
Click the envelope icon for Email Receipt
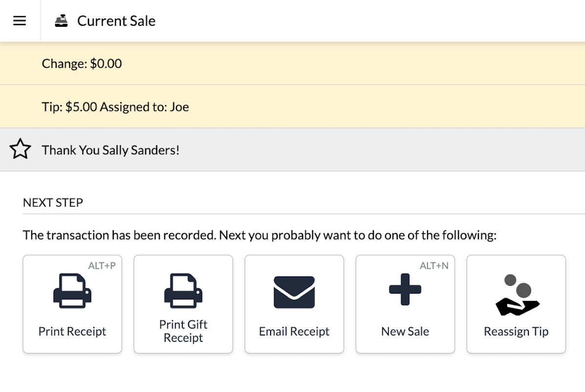[294, 292]
